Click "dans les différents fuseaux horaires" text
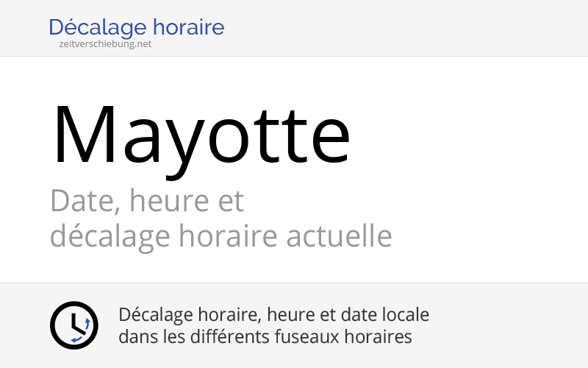This screenshot has width=588, height=368. [265, 337]
